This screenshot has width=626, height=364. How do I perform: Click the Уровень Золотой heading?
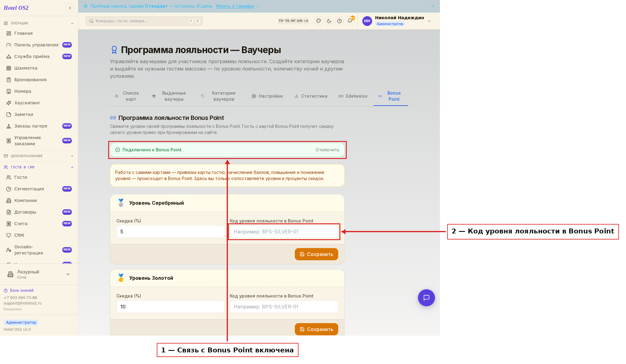pos(151,278)
